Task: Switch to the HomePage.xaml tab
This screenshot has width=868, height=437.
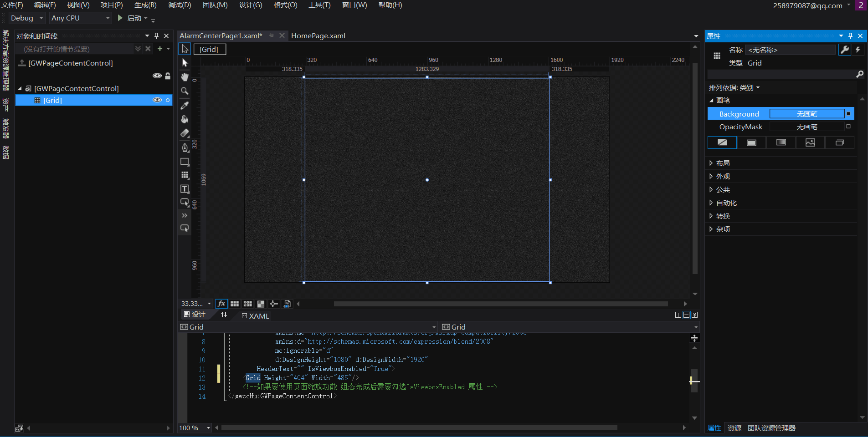Action: (318, 36)
